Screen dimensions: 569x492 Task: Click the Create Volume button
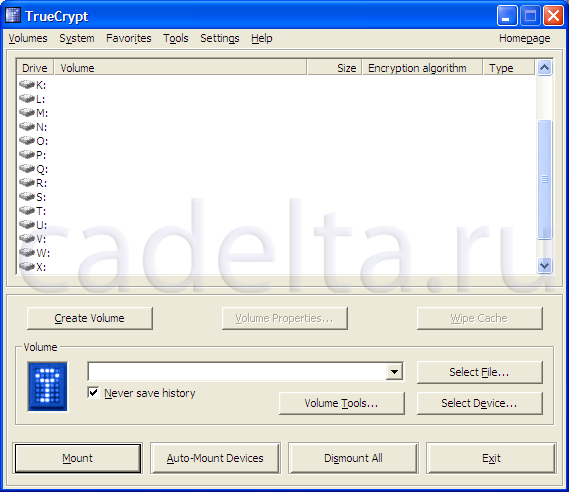90,318
